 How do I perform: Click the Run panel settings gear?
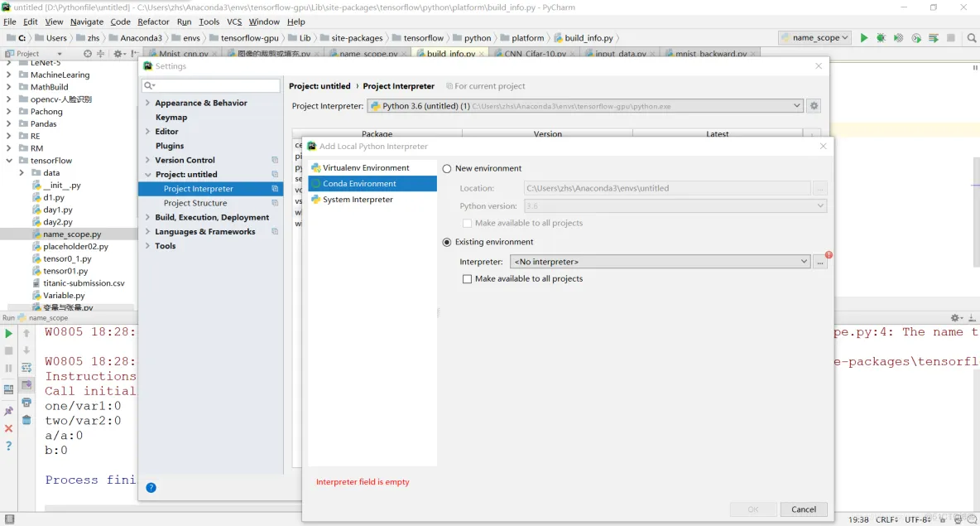(x=955, y=318)
